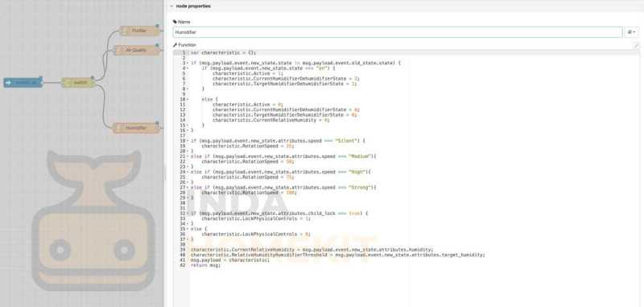This screenshot has height=307, width=644.
Task: Fold the child_lock block at line 32
Action: click(188, 214)
